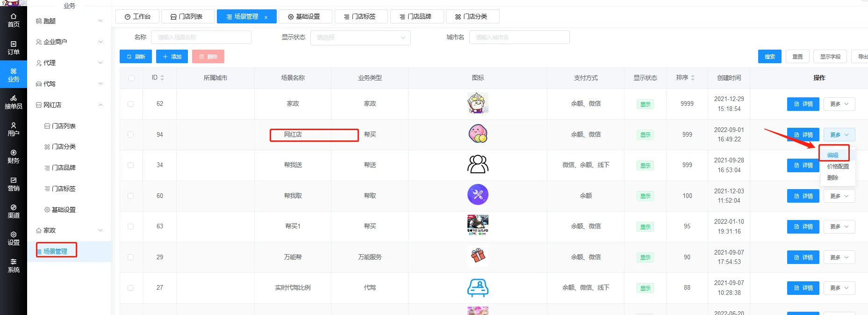Expand the 跑腿 menu group
This screenshot has height=315, width=868.
tap(69, 21)
